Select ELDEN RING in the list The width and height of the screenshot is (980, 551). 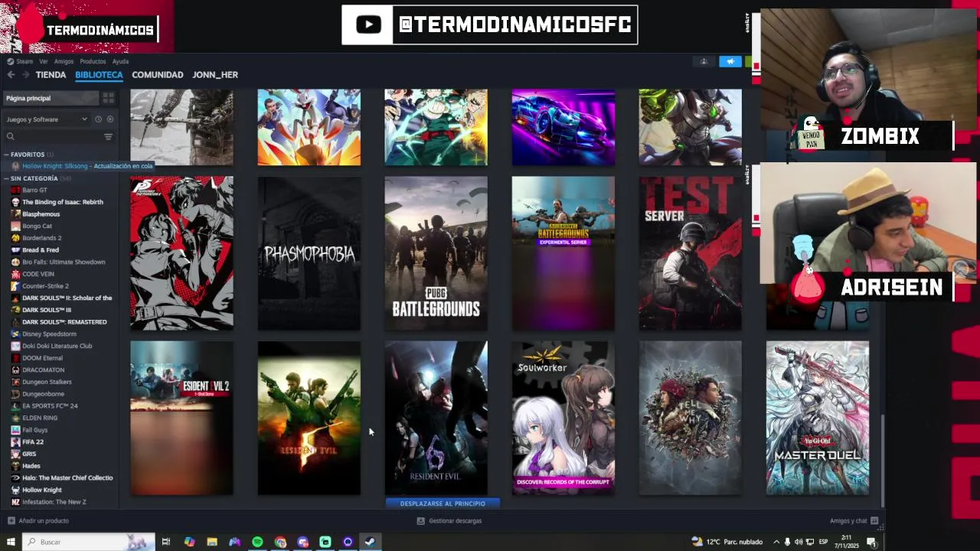coord(40,418)
